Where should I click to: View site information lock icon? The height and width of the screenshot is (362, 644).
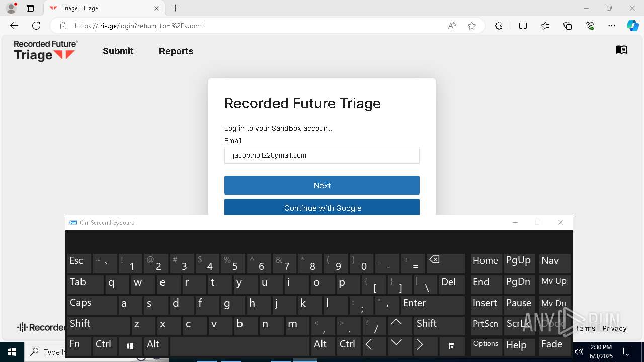[63, 26]
